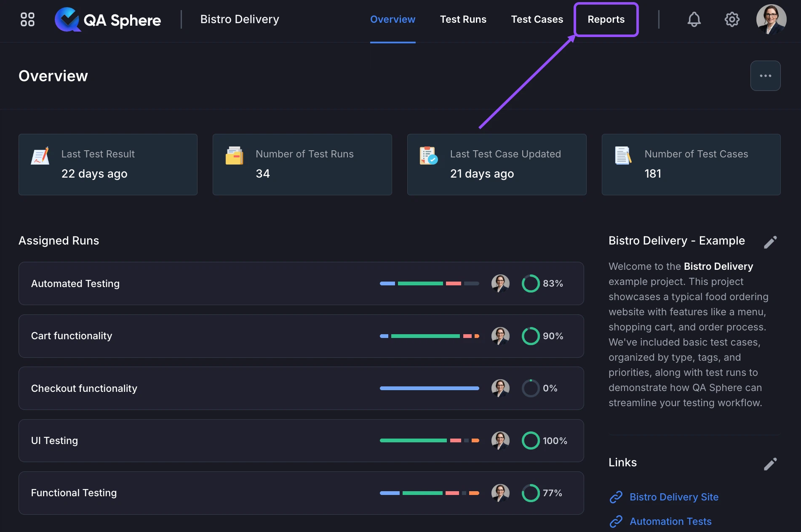Open the Bistro Delivery Site link
Image resolution: width=801 pixels, height=532 pixels.
click(674, 497)
